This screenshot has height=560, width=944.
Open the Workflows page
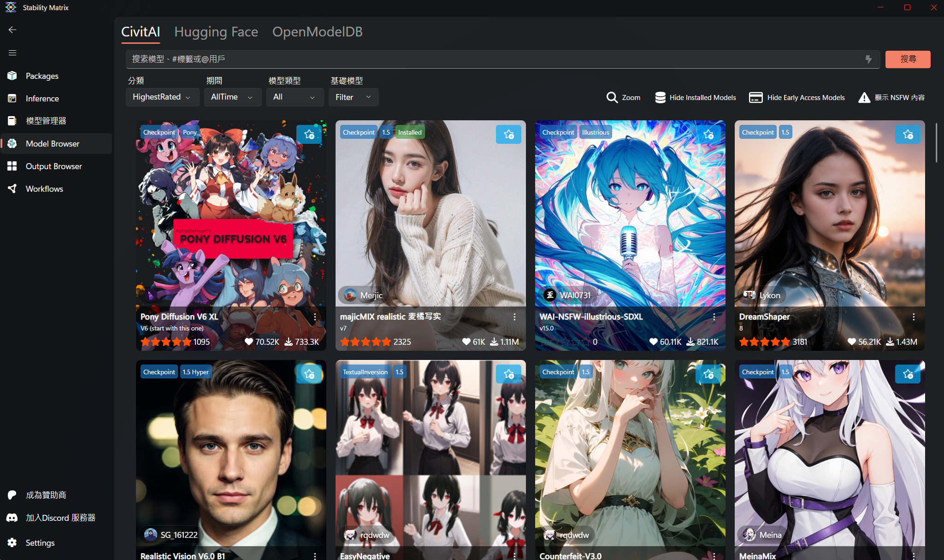[44, 189]
